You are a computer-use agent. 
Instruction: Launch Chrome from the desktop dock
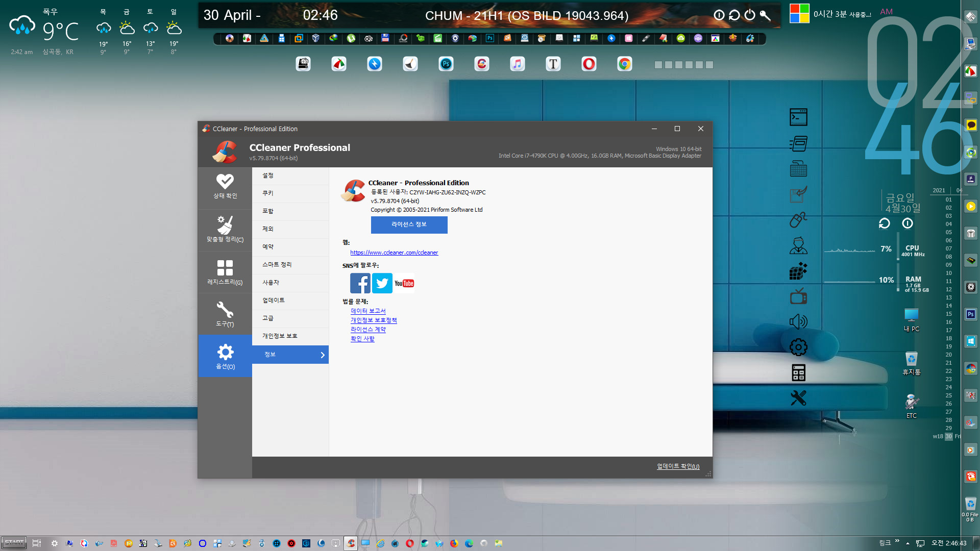624,64
